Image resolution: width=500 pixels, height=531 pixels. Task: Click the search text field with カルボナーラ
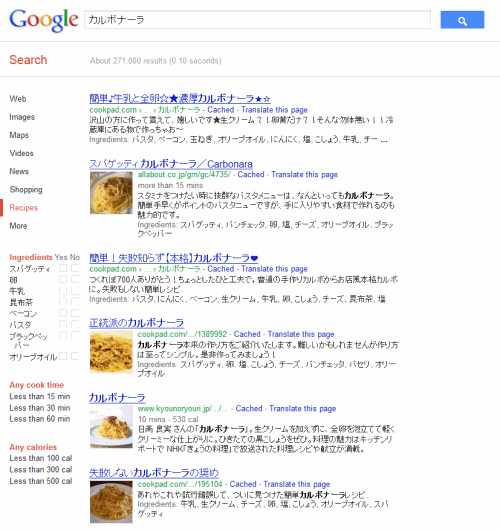click(257, 20)
